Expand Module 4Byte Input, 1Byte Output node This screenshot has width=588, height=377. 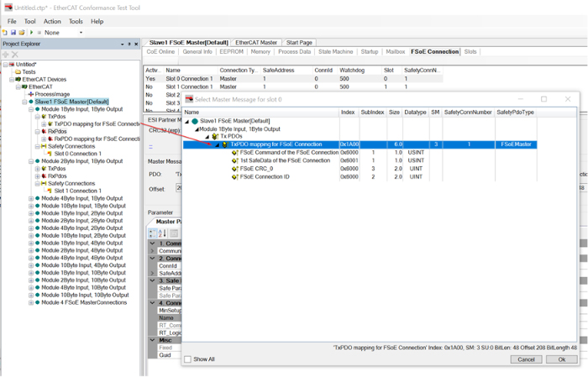31,199
